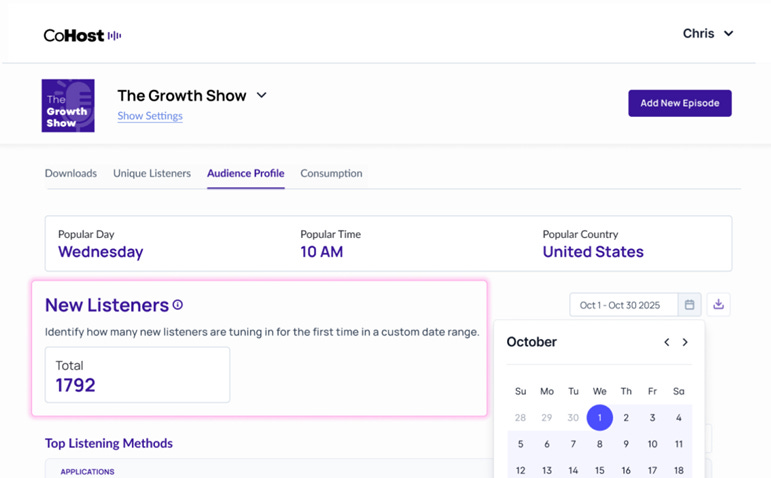The image size is (771, 478).
Task: Click the October month title
Action: pos(532,342)
